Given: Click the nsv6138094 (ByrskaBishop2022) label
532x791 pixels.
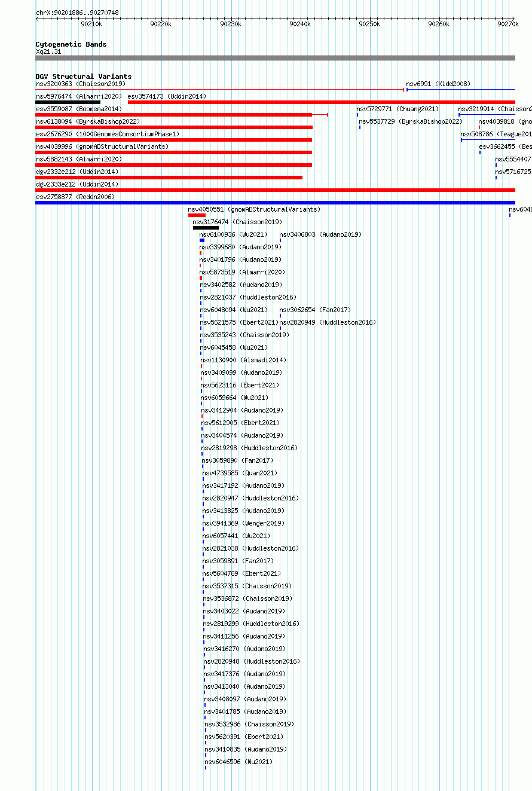Looking at the screenshot, I should point(87,121).
